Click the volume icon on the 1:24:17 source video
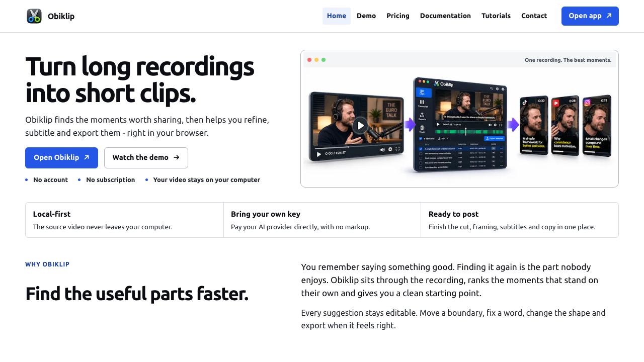Image resolution: width=644 pixels, height=362 pixels. (382, 149)
